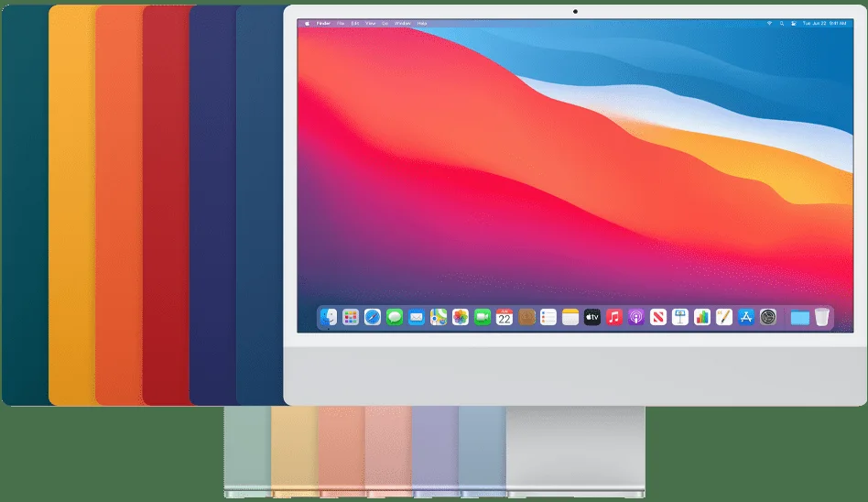This screenshot has height=502, width=868.
Task: Open the Apple TV app
Action: (x=592, y=317)
